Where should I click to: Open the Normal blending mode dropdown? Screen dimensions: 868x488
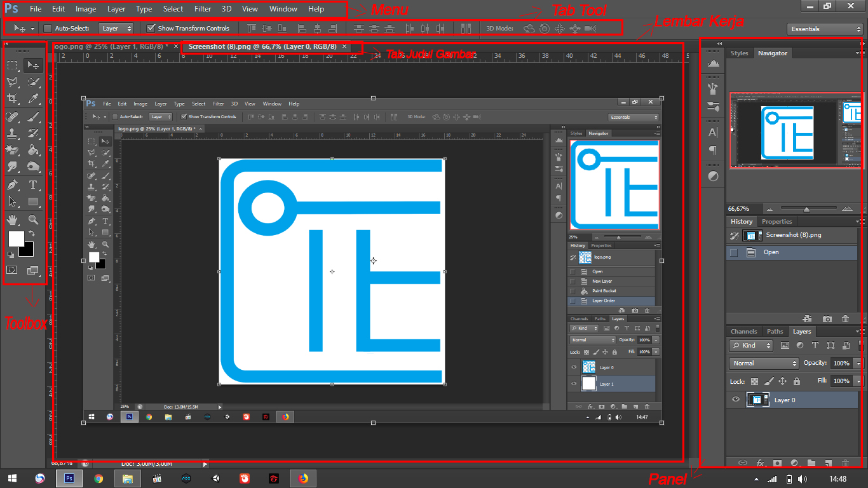763,363
